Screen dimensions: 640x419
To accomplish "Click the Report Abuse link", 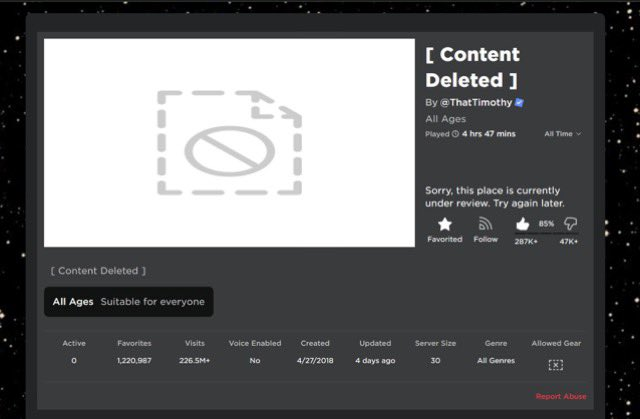I will pyautogui.click(x=561, y=396).
